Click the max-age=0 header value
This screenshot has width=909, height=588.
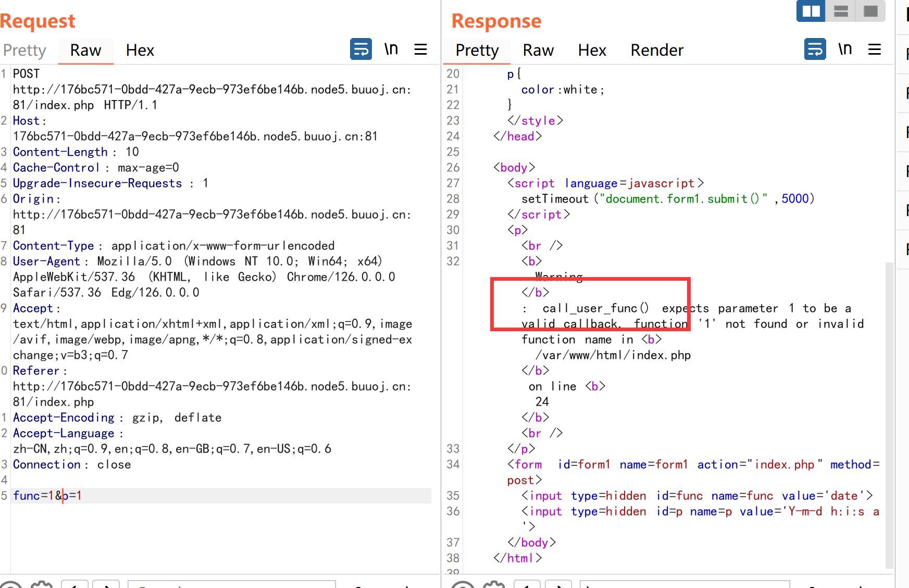148,168
